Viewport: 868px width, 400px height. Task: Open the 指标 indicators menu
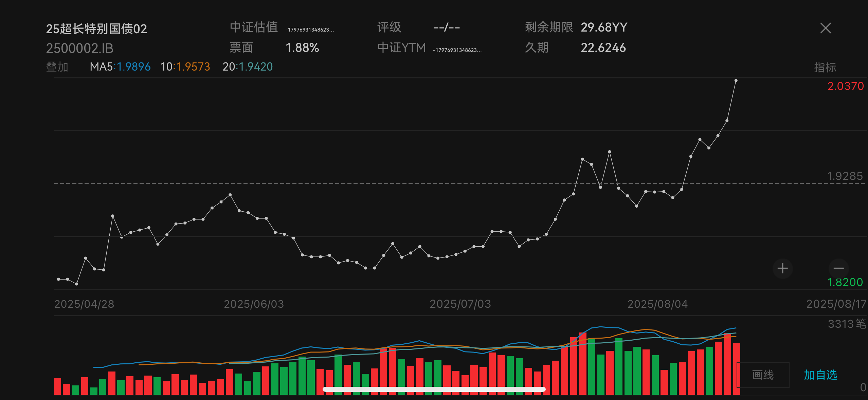(825, 67)
